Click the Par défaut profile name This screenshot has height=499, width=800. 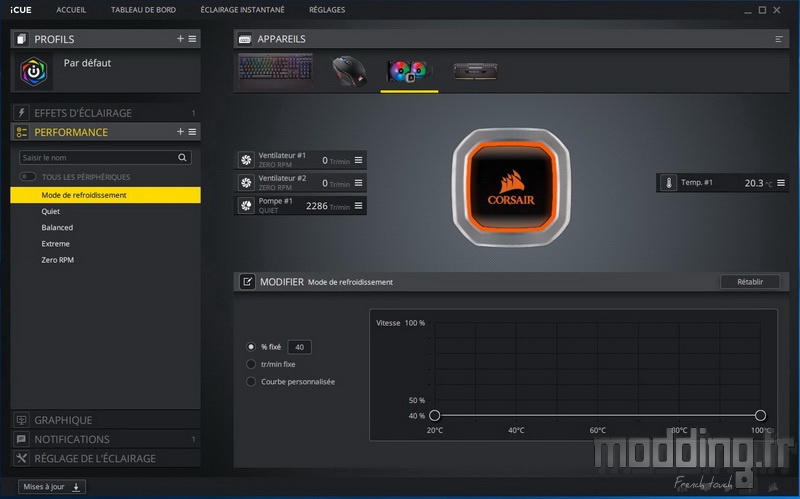point(87,63)
